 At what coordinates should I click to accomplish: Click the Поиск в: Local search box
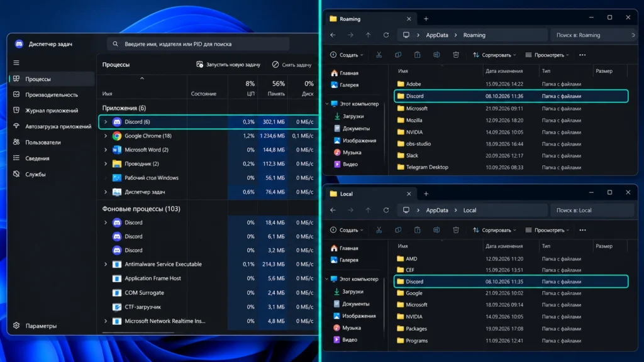tap(591, 210)
